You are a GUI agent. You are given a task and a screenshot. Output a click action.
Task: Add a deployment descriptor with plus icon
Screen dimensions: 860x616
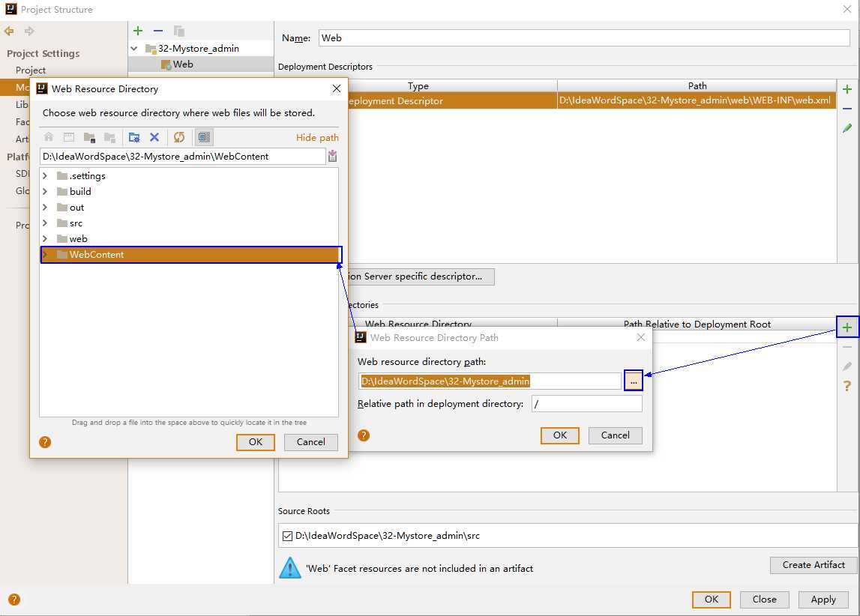click(x=847, y=88)
